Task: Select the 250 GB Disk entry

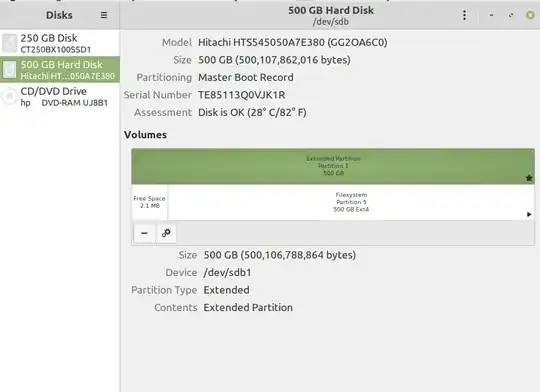Action: point(60,43)
